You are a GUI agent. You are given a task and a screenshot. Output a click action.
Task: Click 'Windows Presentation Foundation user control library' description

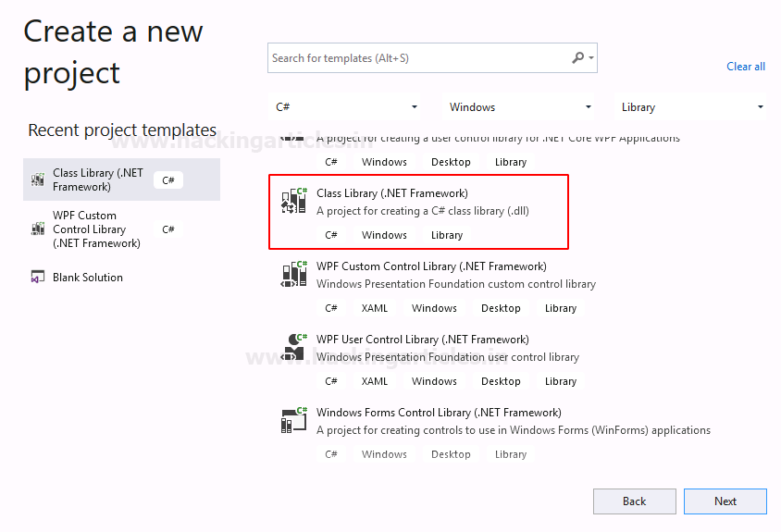coord(448,357)
